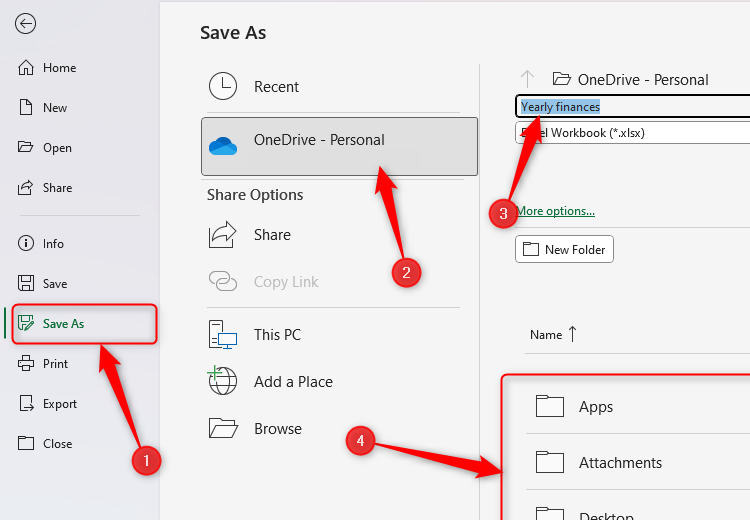The width and height of the screenshot is (750, 520).
Task: Click the Print icon
Action: [26, 364]
